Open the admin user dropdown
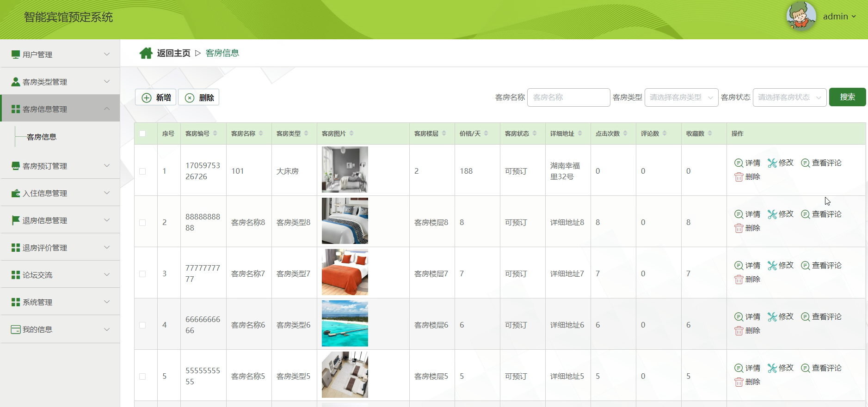Image resolution: width=868 pixels, height=407 pixels. 839,16
